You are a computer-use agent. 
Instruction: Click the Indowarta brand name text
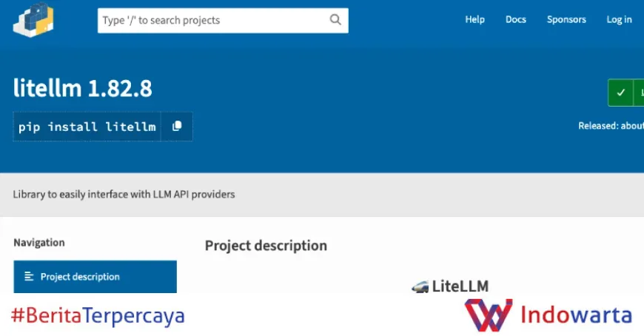pos(576,315)
